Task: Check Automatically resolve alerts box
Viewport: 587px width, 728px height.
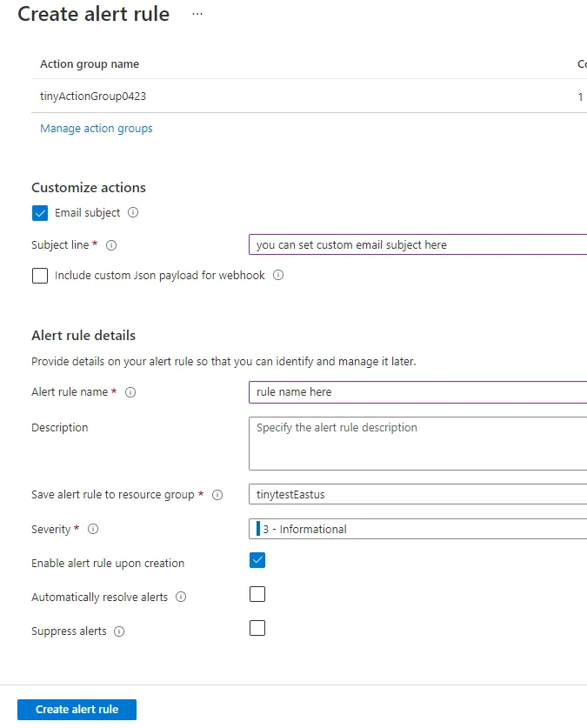Action: [257, 594]
